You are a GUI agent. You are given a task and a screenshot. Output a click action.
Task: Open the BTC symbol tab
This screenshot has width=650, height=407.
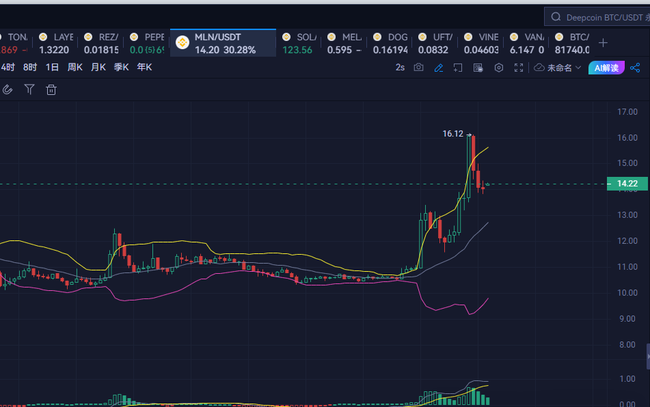coord(572,43)
